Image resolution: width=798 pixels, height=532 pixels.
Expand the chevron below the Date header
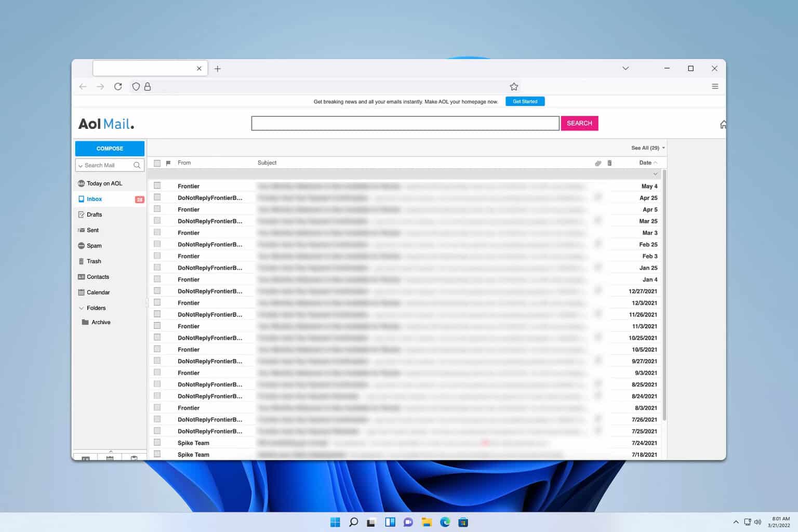point(655,174)
